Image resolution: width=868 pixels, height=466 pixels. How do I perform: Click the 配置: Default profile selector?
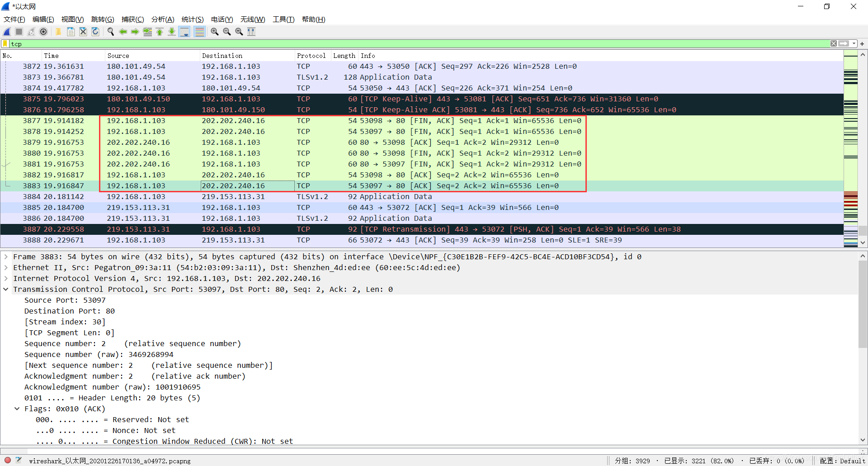coord(842,461)
